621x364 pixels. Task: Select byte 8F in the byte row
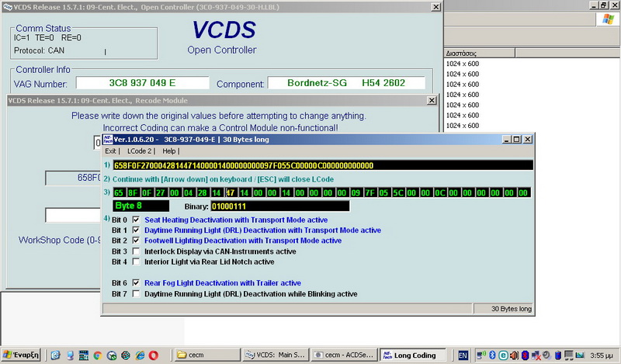[132, 193]
